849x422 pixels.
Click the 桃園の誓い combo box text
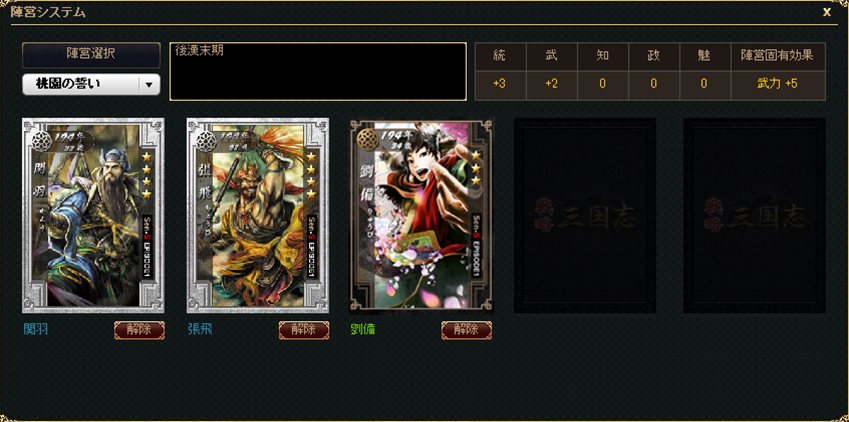[68, 85]
